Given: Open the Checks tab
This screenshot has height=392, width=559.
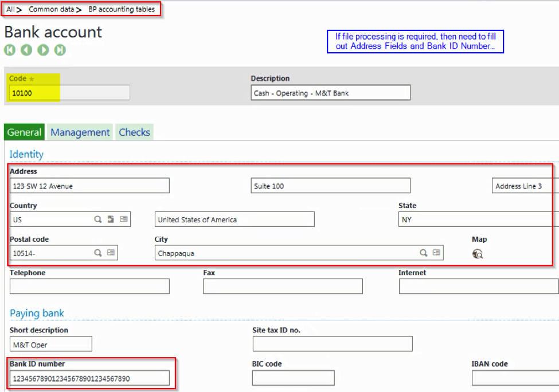Looking at the screenshot, I should tap(134, 132).
